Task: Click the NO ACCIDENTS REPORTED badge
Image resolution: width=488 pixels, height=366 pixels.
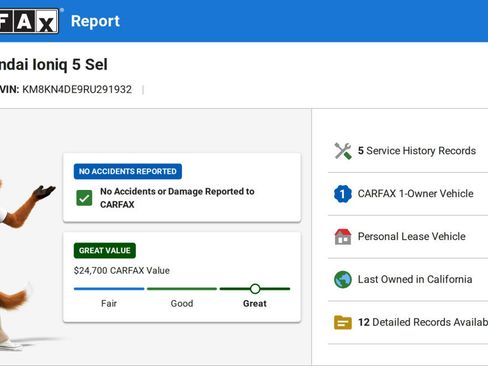Action: [128, 171]
